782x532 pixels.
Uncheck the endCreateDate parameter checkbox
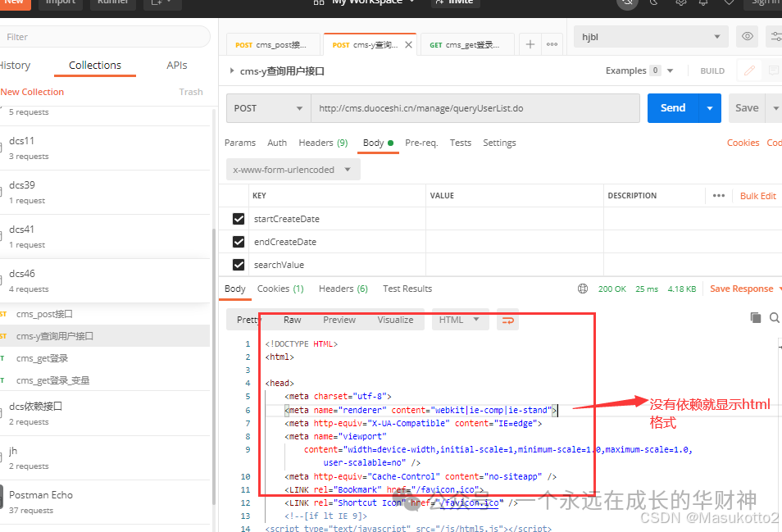point(239,242)
